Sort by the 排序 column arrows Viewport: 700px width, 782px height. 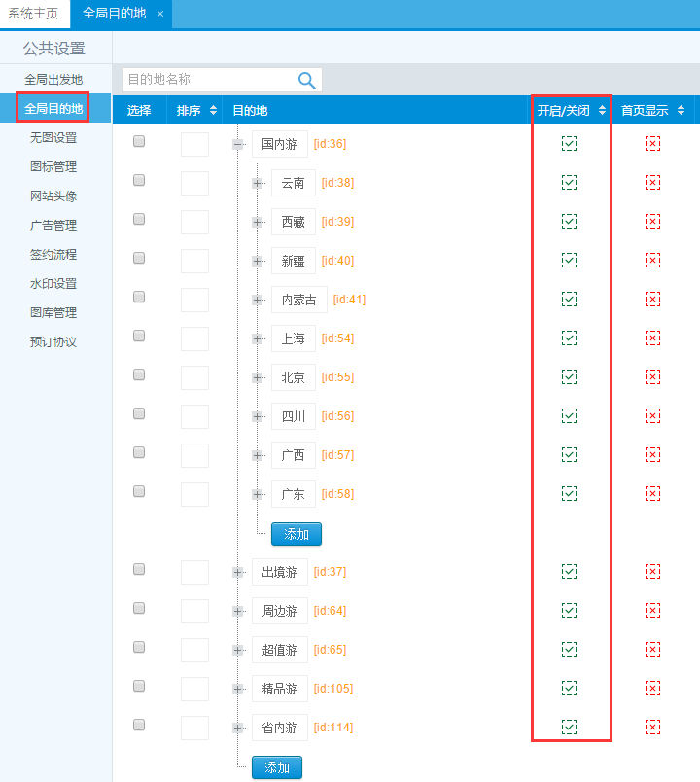213,111
